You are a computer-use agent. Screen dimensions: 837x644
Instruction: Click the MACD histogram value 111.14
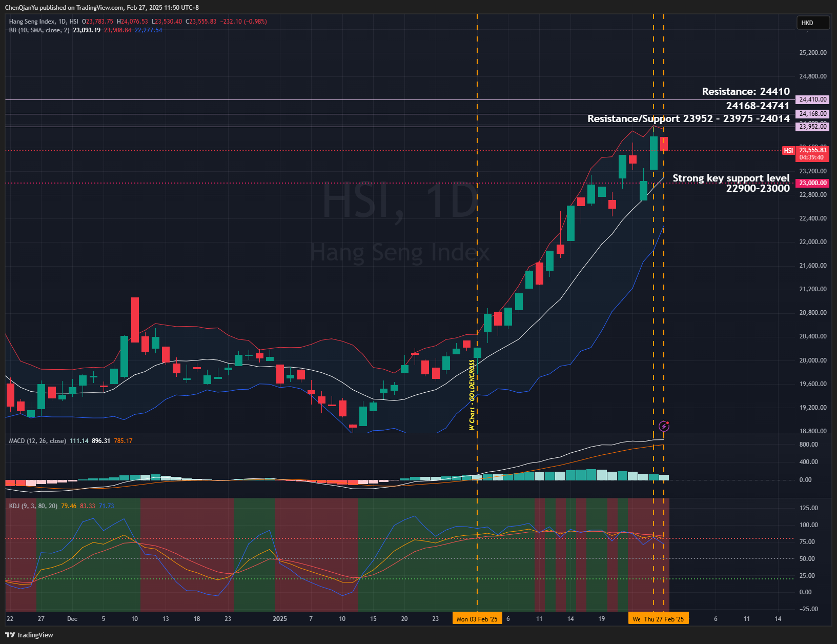coord(79,441)
